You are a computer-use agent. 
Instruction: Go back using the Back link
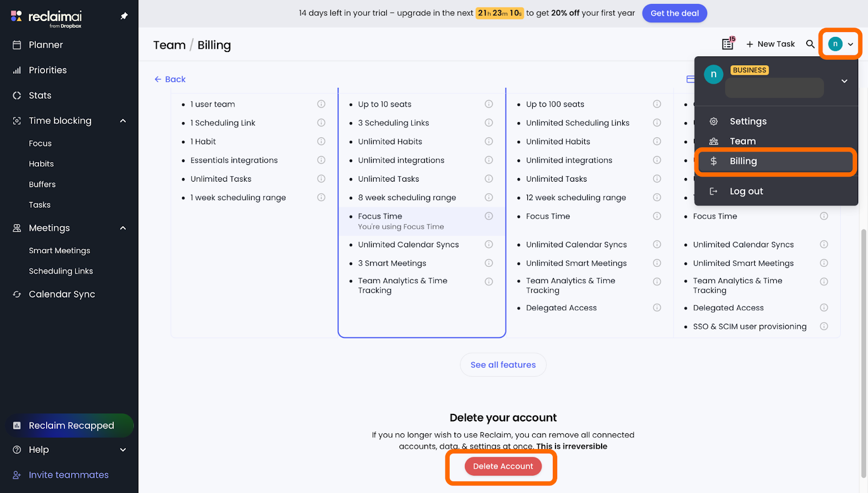170,79
